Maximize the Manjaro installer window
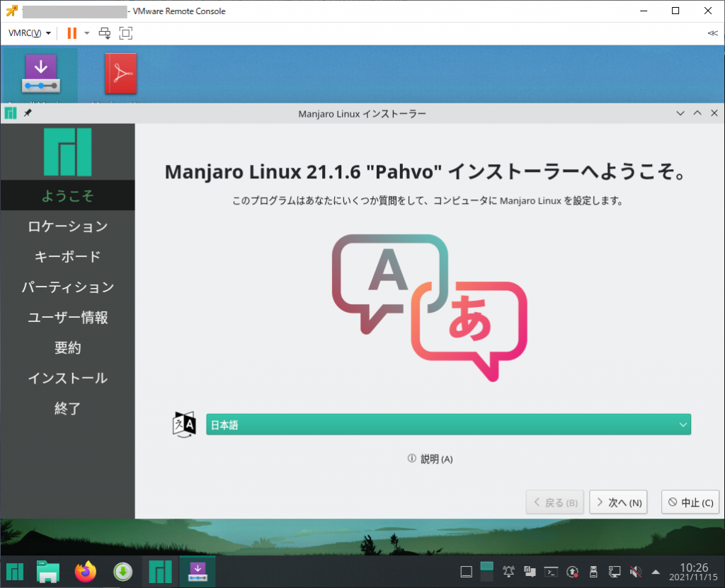 click(697, 113)
